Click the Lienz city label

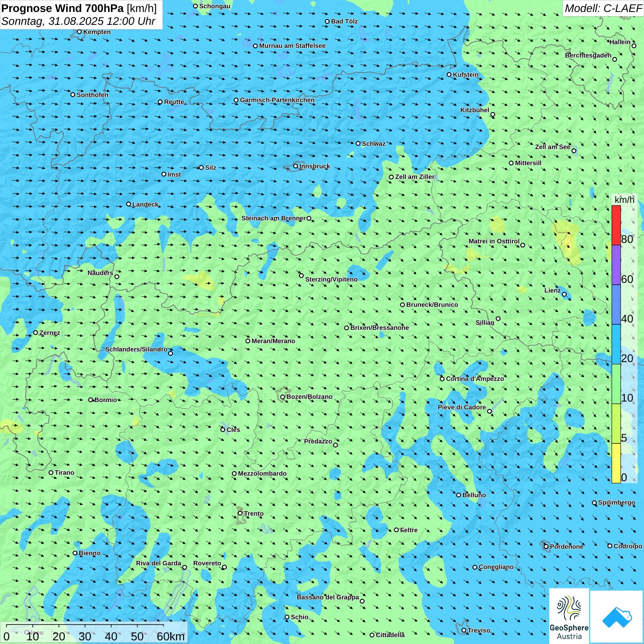pos(552,290)
